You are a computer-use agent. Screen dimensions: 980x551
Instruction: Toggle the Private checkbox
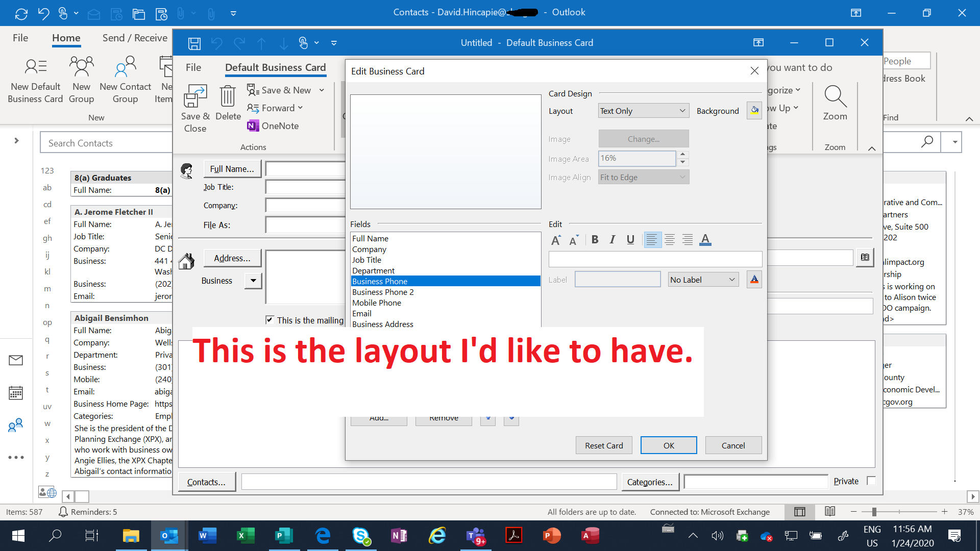(871, 481)
